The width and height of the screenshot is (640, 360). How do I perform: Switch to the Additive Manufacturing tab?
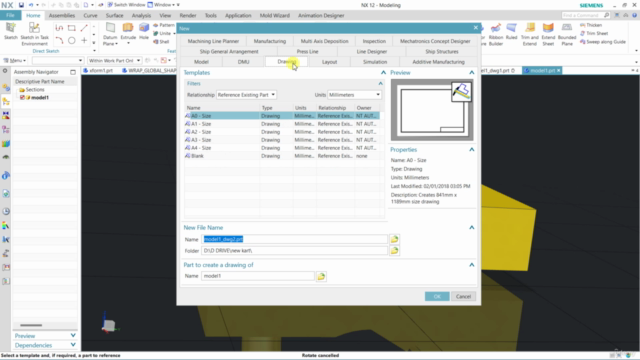pos(438,62)
